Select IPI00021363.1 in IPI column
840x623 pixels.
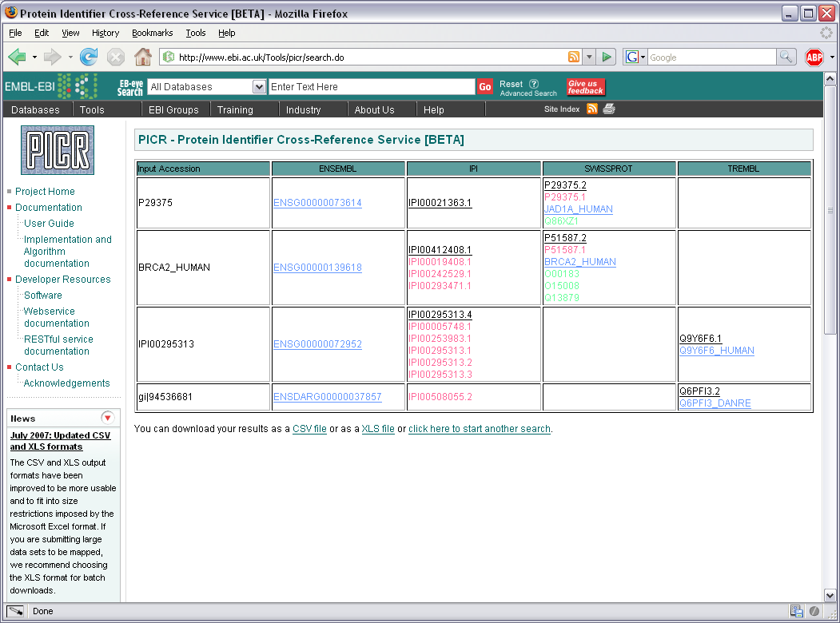point(440,203)
